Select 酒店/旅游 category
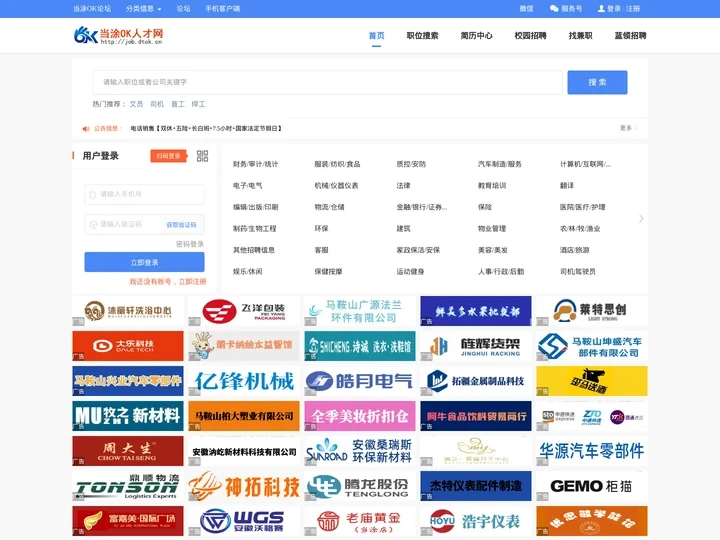 574,250
